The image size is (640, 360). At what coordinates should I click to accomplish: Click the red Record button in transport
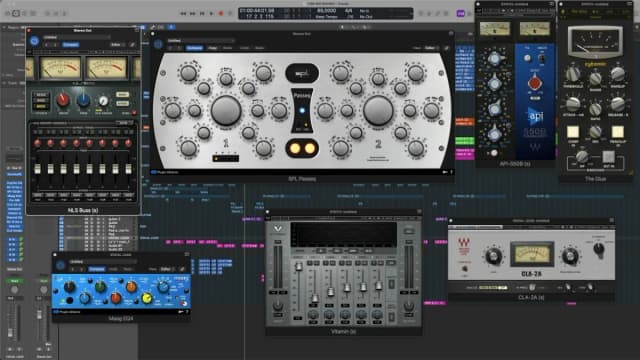221,13
